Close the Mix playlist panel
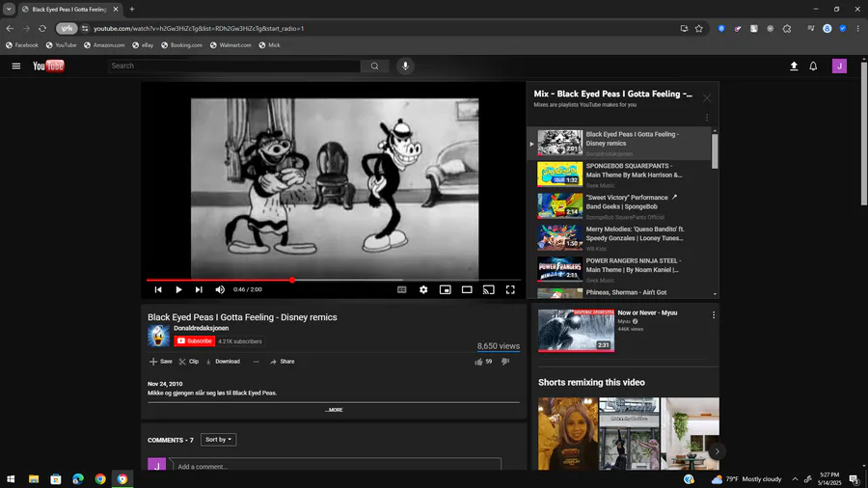 pyautogui.click(x=707, y=98)
